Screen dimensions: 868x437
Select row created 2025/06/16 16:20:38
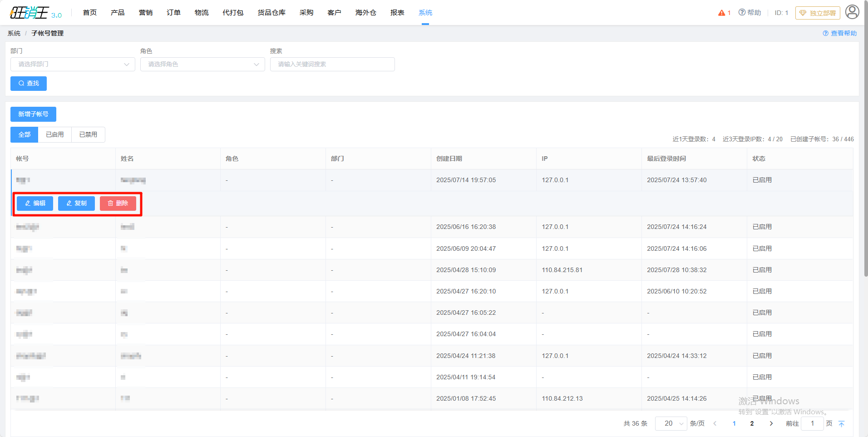pyautogui.click(x=432, y=227)
